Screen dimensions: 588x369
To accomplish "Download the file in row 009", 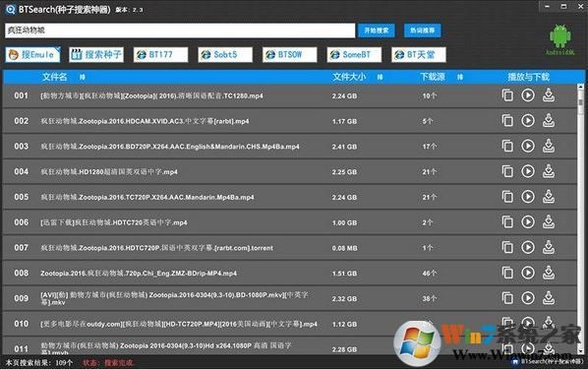I will (549, 298).
